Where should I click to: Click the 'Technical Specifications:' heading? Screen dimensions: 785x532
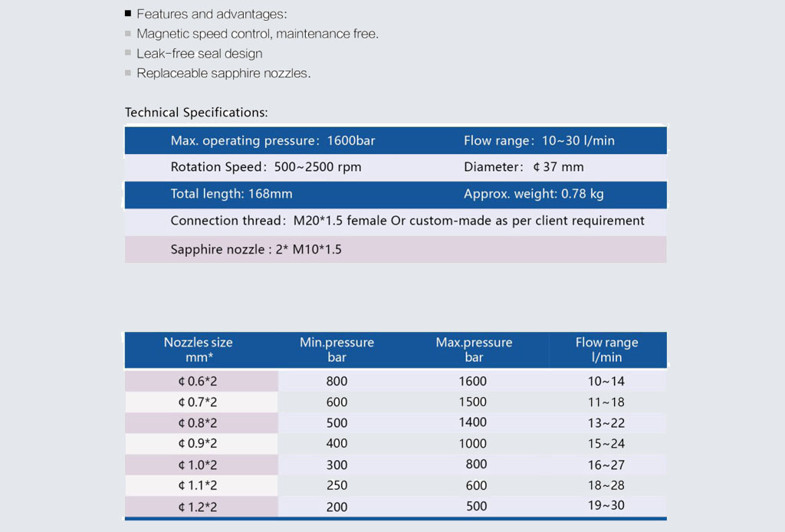tap(196, 112)
